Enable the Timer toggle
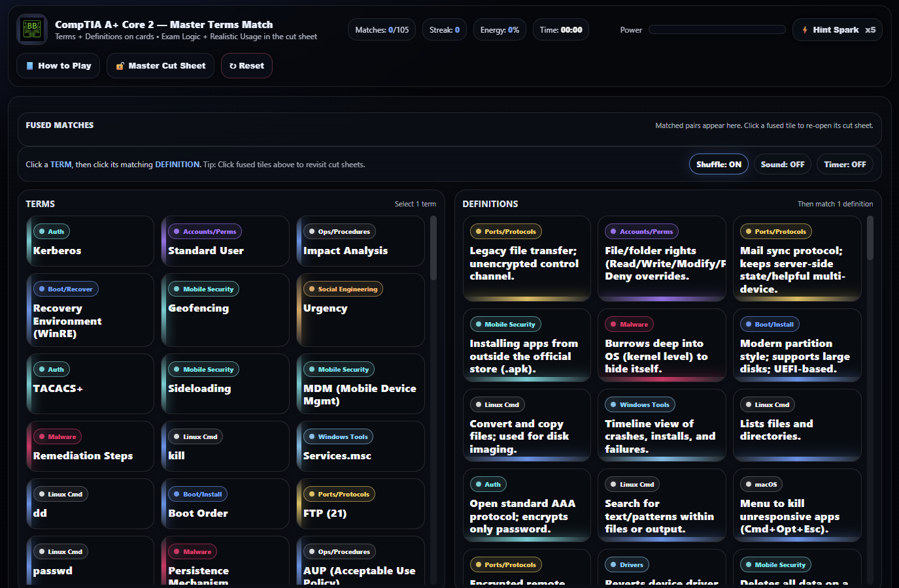 coord(844,165)
